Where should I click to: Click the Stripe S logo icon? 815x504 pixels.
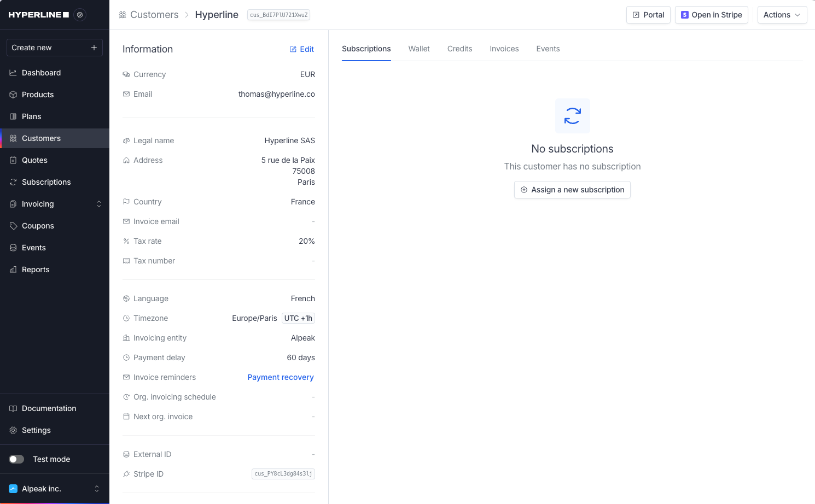coord(684,15)
